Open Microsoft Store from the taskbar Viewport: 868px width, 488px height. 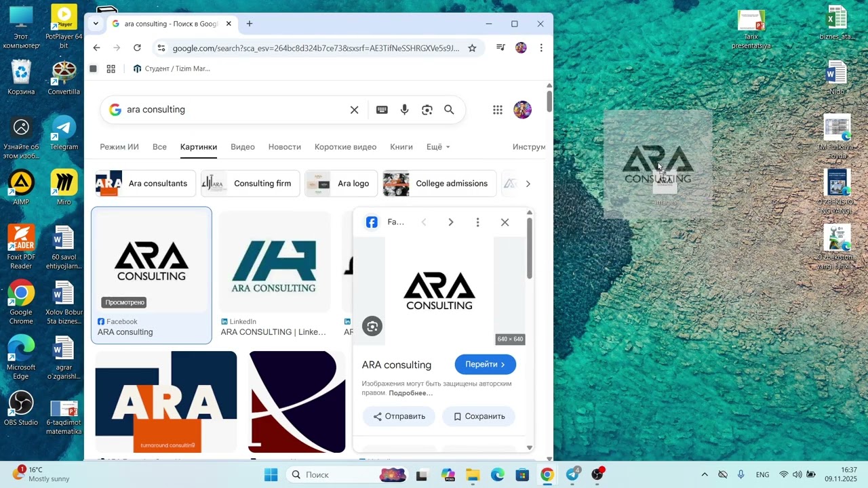522,474
